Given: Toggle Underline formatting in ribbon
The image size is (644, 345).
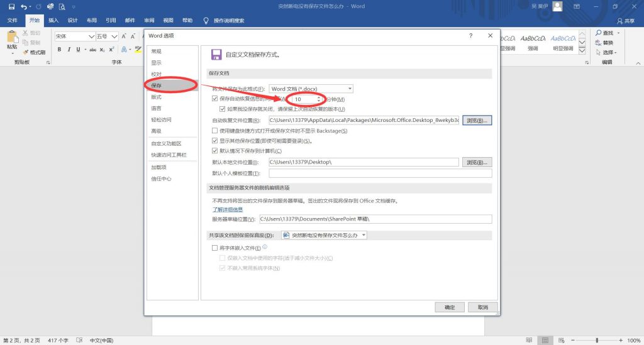Looking at the screenshot, I should pyautogui.click(x=78, y=49).
